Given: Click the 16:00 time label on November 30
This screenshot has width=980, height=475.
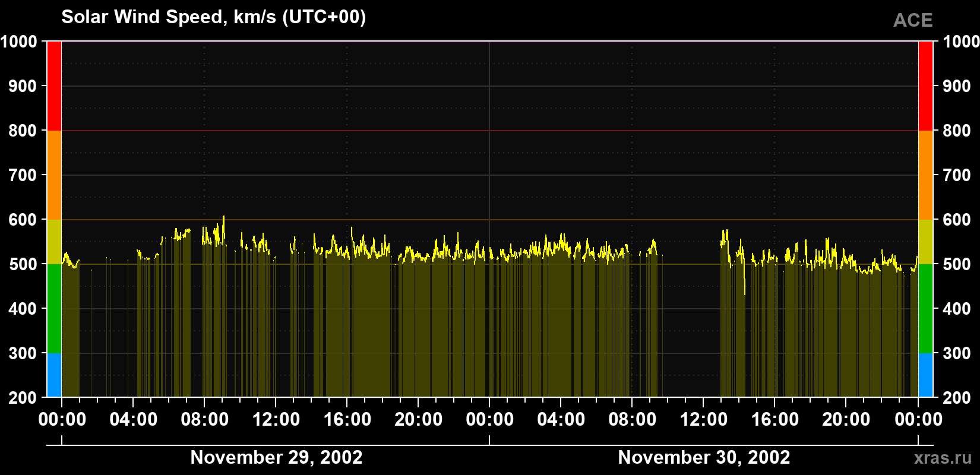Looking at the screenshot, I should [775, 420].
